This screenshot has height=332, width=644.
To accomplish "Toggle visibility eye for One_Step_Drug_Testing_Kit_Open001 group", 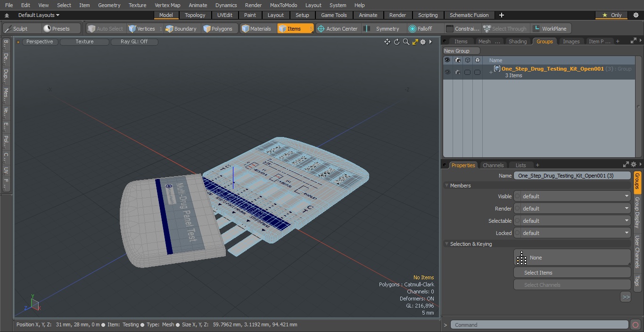I will [x=447, y=72].
